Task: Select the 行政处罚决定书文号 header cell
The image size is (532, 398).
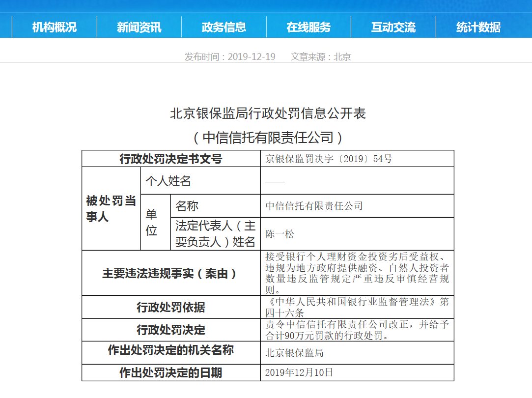Action: click(171, 159)
